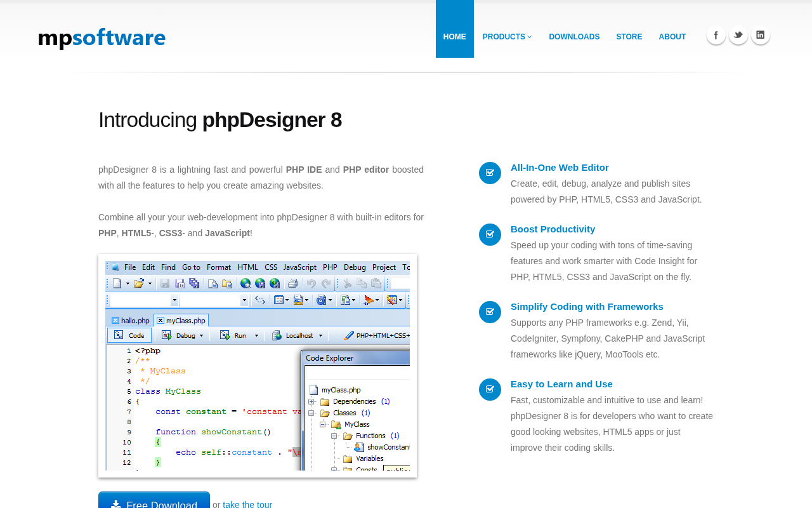Click the bold 'PHP IDE' text

click(304, 170)
